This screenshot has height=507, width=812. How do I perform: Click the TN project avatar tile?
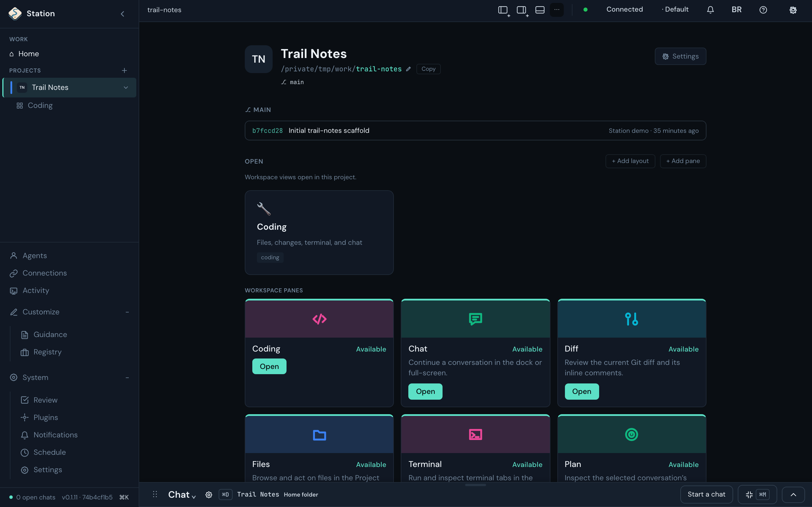point(258,59)
